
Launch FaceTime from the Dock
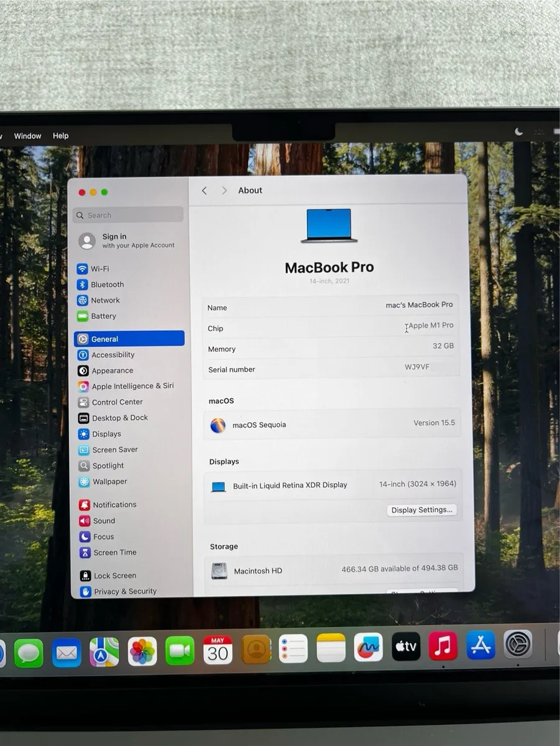[x=180, y=651]
